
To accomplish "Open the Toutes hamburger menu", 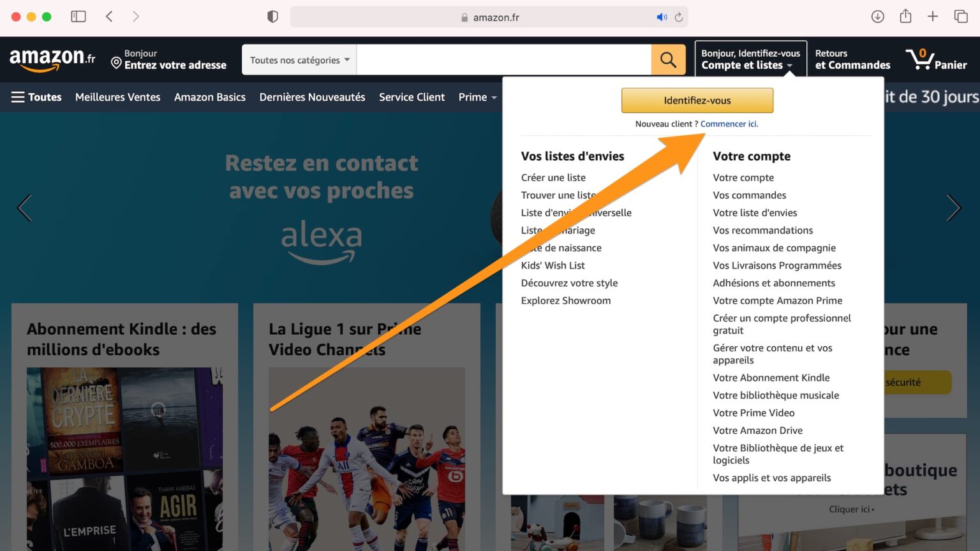I will (x=36, y=97).
